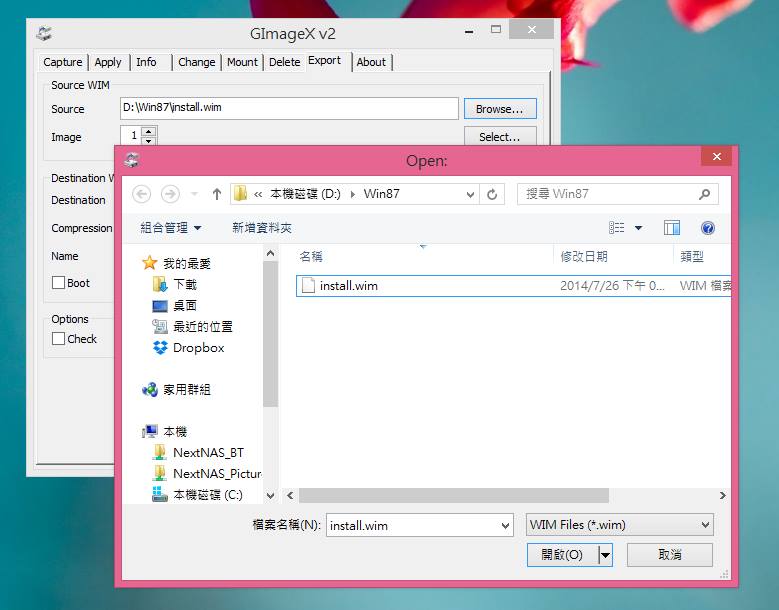Select 家用群組 homegroup

coord(176,389)
